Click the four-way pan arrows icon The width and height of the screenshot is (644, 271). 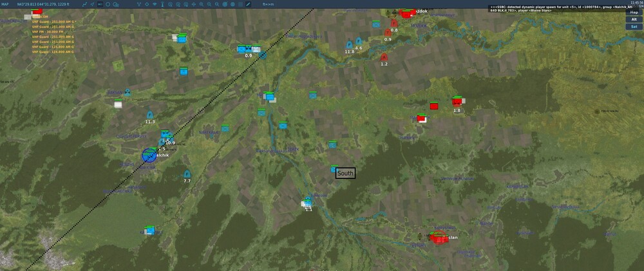[193, 4]
